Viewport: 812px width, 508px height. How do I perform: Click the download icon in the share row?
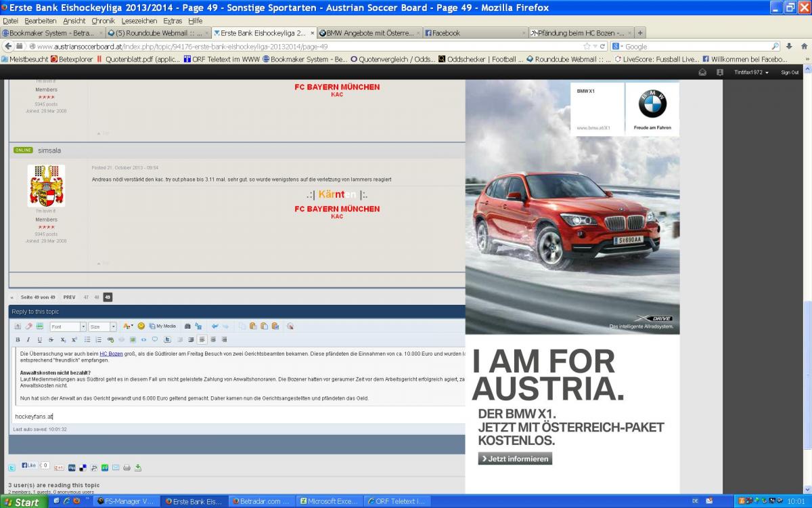(x=138, y=467)
